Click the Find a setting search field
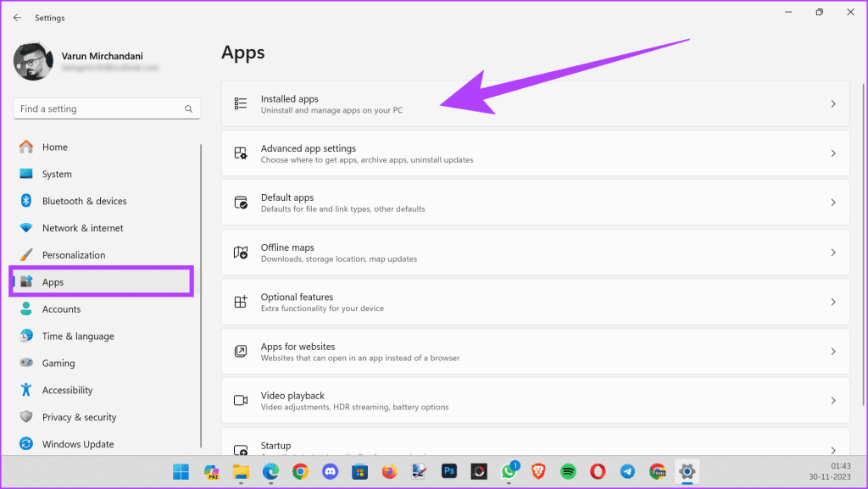The width and height of the screenshot is (868, 489). tap(102, 108)
